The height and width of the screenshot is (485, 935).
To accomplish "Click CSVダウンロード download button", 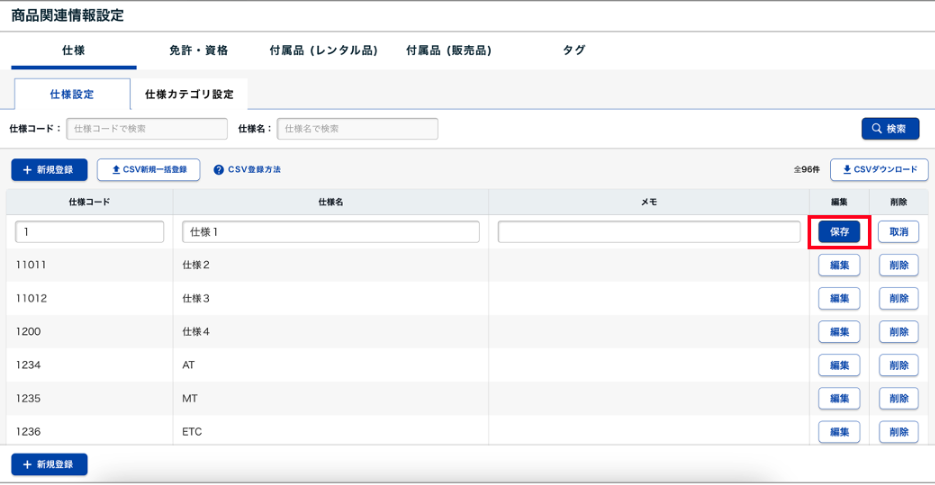I will click(x=879, y=170).
